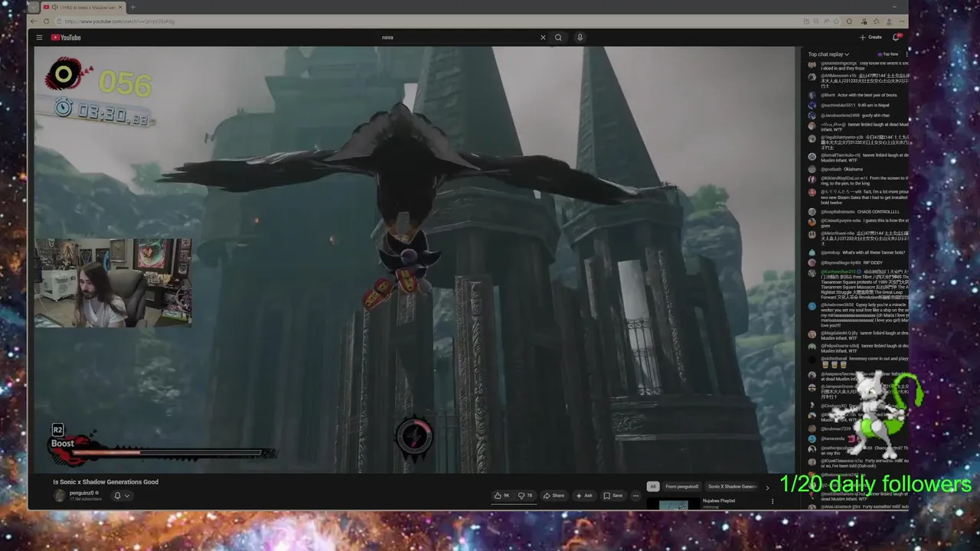Show more filter chips with the right arrow
This screenshot has height=551, width=980.
click(767, 488)
